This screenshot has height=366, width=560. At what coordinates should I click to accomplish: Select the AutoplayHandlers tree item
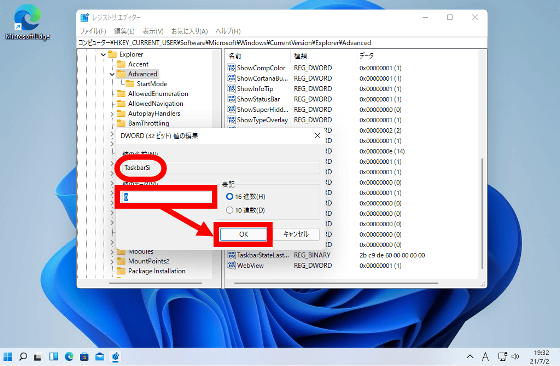[x=154, y=114]
